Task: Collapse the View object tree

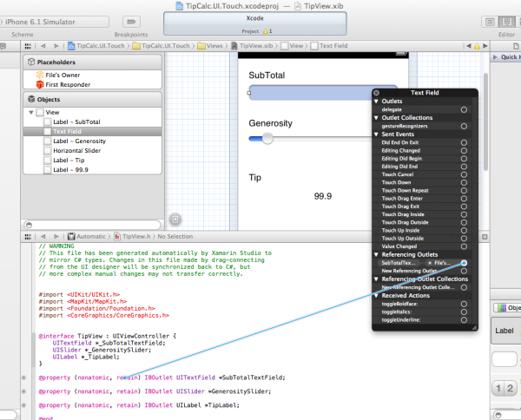Action: point(31,112)
